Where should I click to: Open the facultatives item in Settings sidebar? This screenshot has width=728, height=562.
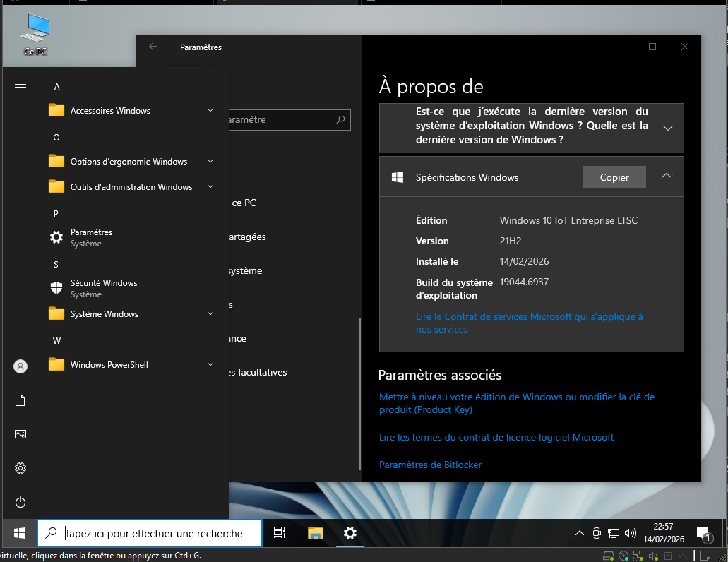click(257, 372)
